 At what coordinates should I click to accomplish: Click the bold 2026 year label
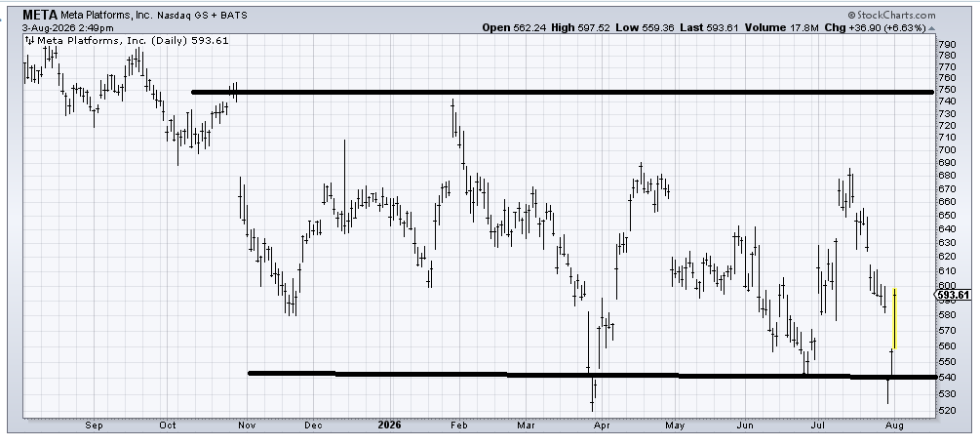click(x=389, y=425)
